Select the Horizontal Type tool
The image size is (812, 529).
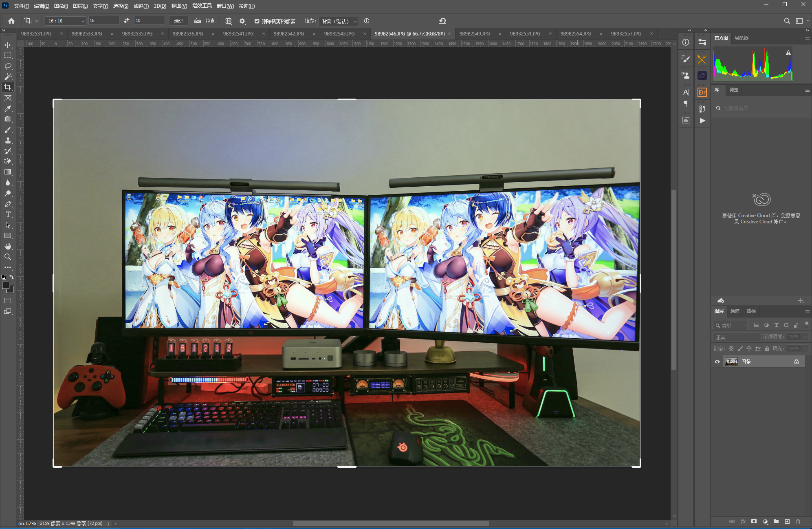click(x=8, y=214)
